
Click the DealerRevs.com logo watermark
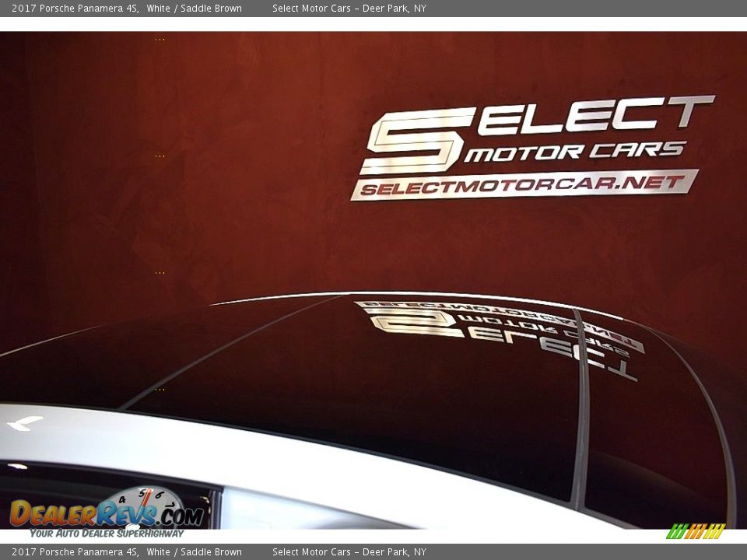tap(107, 514)
